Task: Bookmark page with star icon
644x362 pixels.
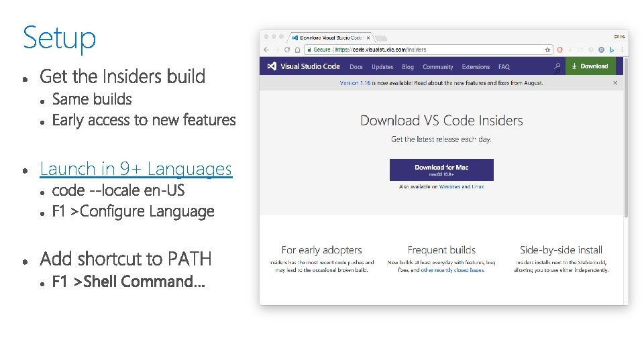Action: click(547, 50)
